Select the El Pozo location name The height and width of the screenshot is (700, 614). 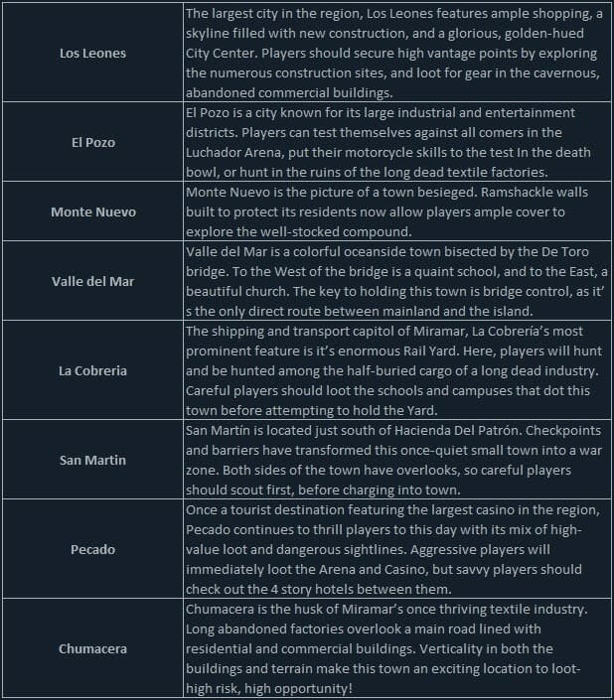coord(92,142)
